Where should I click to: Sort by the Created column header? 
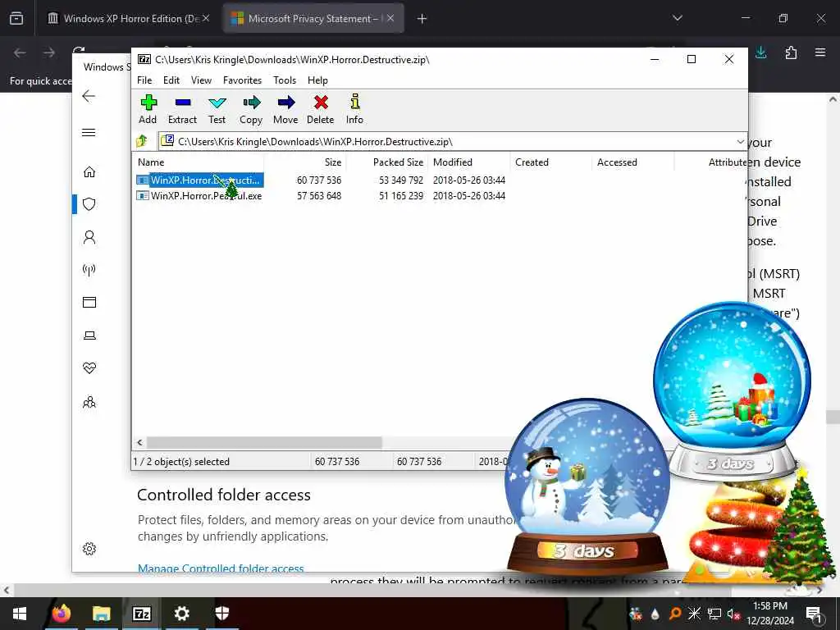[x=551, y=162]
